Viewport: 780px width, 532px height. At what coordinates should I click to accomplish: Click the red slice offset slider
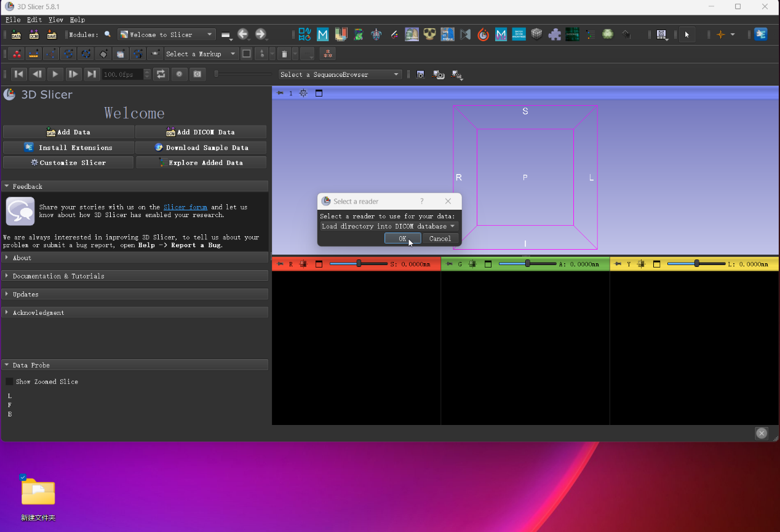click(x=359, y=264)
